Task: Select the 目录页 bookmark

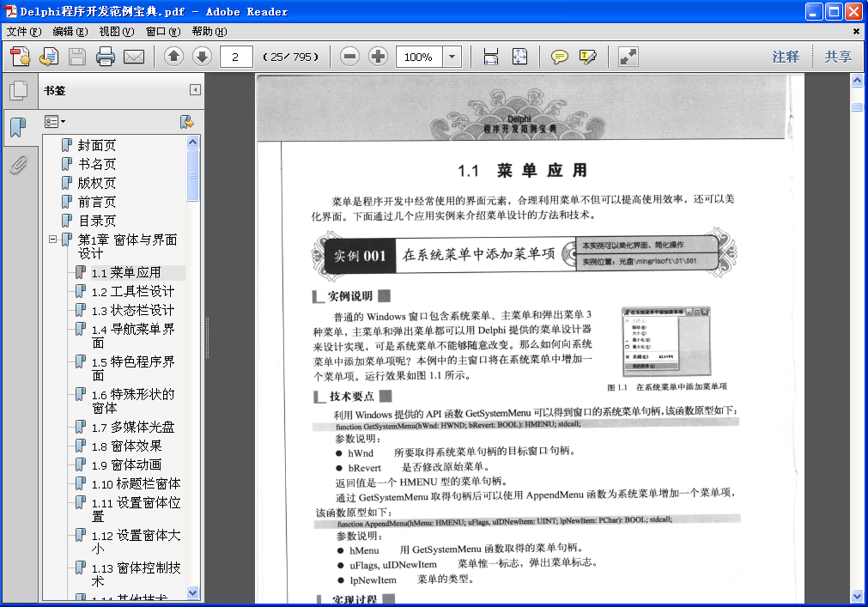Action: [x=97, y=221]
